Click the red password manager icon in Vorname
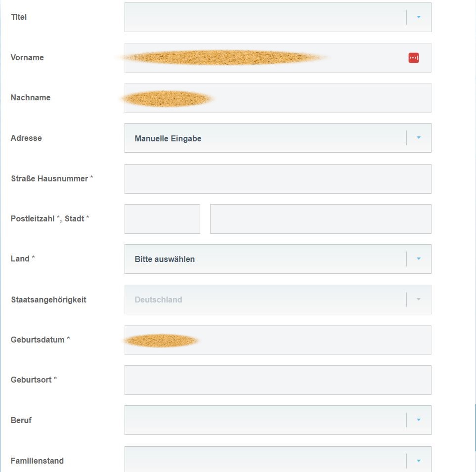476x472 pixels. (x=414, y=58)
